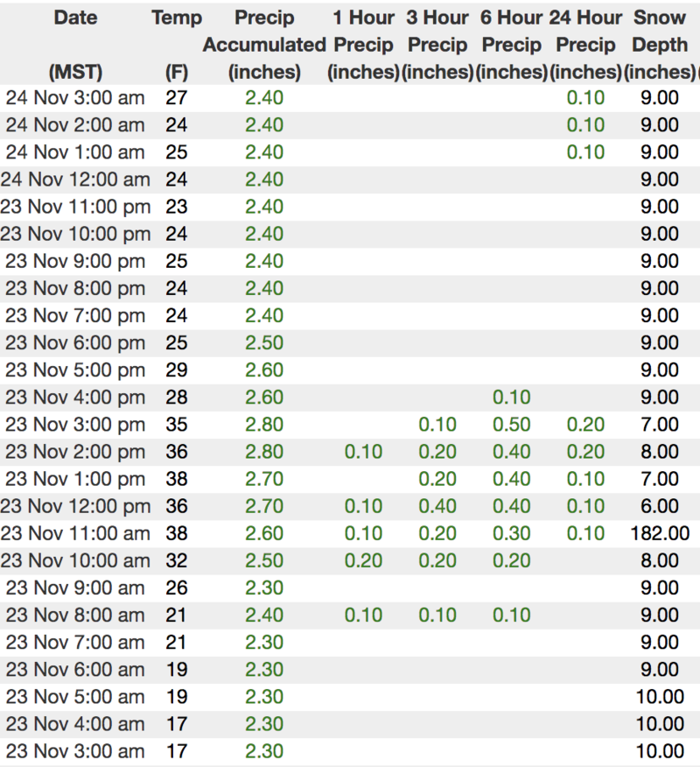Click the Date (MST) column header
Screen dimensions: 700x767
tap(75, 44)
